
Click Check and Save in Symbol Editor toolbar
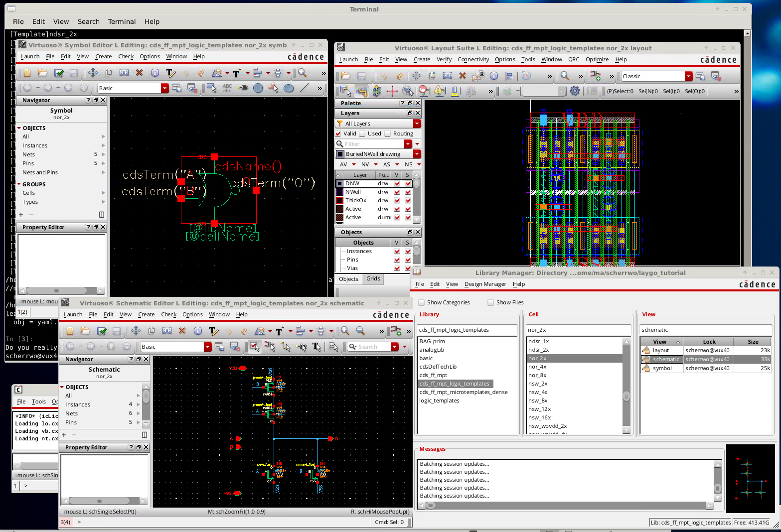59,73
